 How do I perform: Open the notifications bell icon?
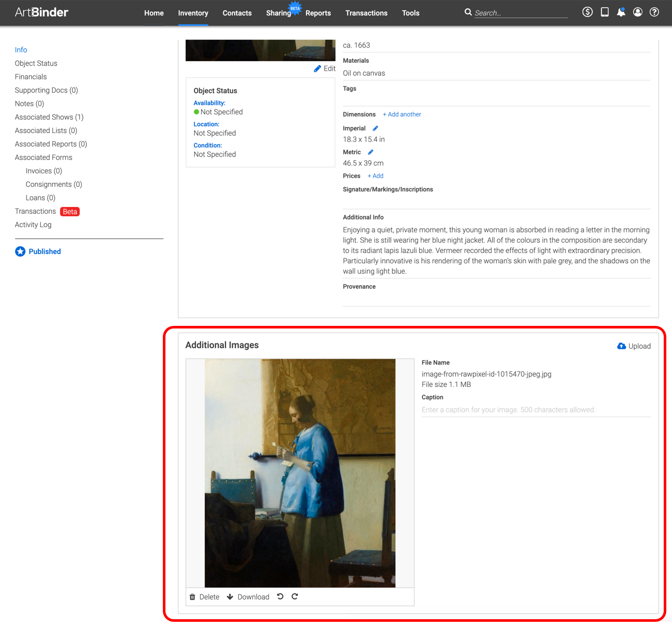coord(621,12)
